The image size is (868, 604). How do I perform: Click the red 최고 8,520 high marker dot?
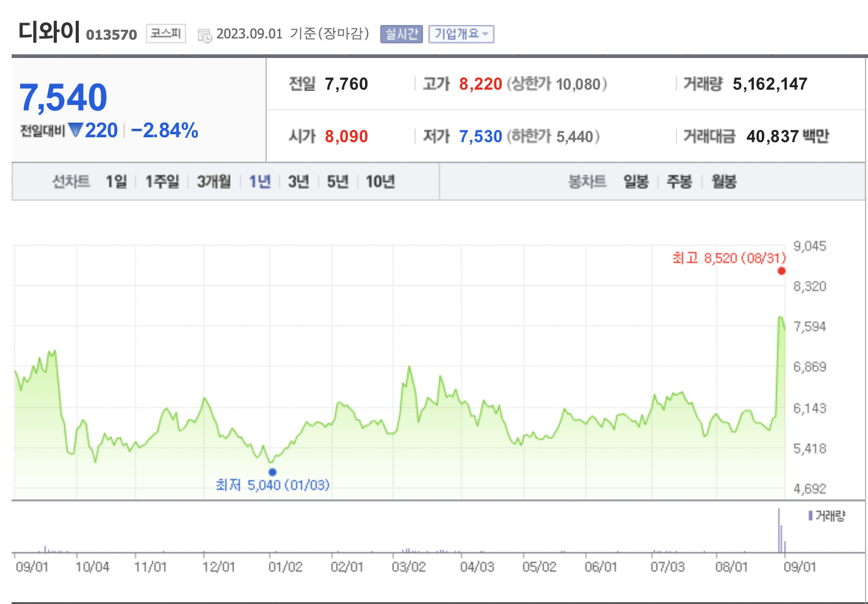pyautogui.click(x=781, y=271)
